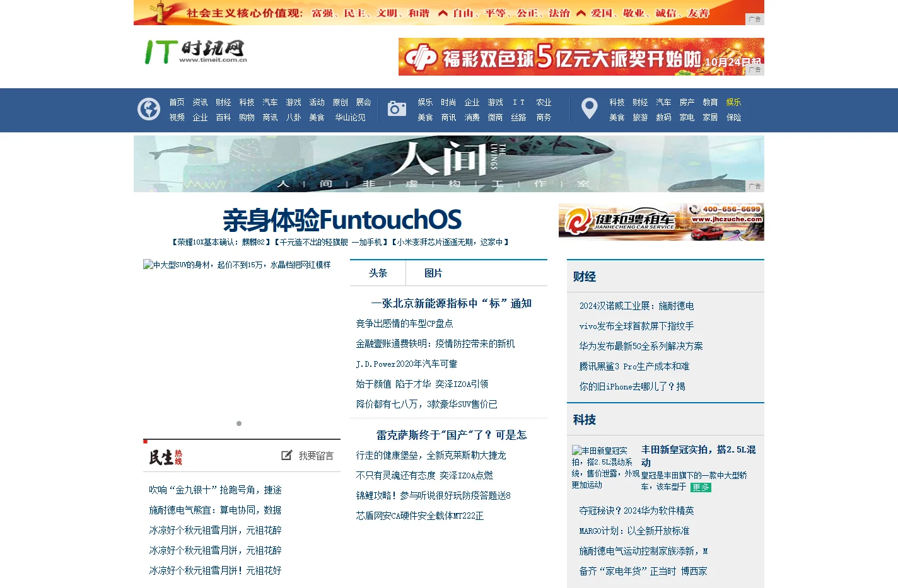Click the 民生热线 logo heading
Screen dimensions: 898x588
tap(166, 457)
